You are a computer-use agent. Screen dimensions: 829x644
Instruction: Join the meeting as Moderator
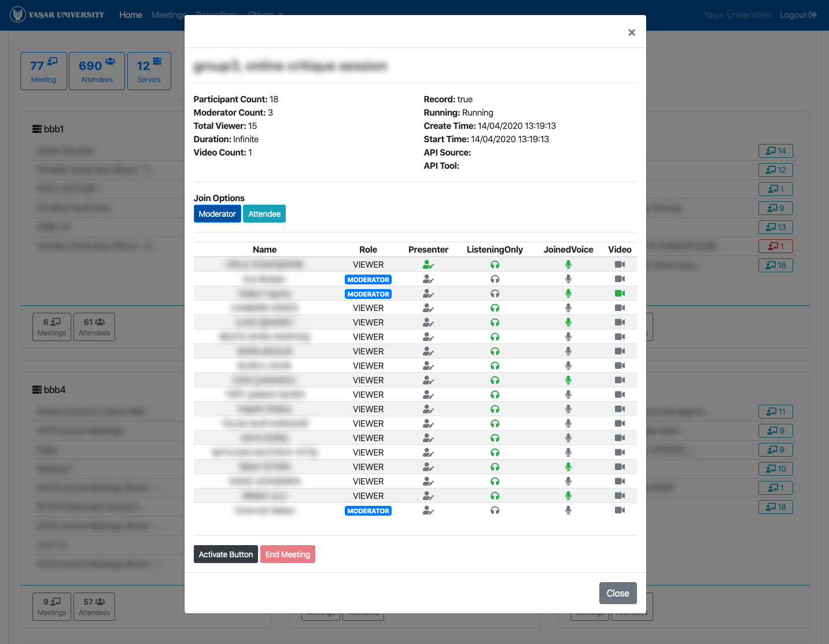pos(217,214)
